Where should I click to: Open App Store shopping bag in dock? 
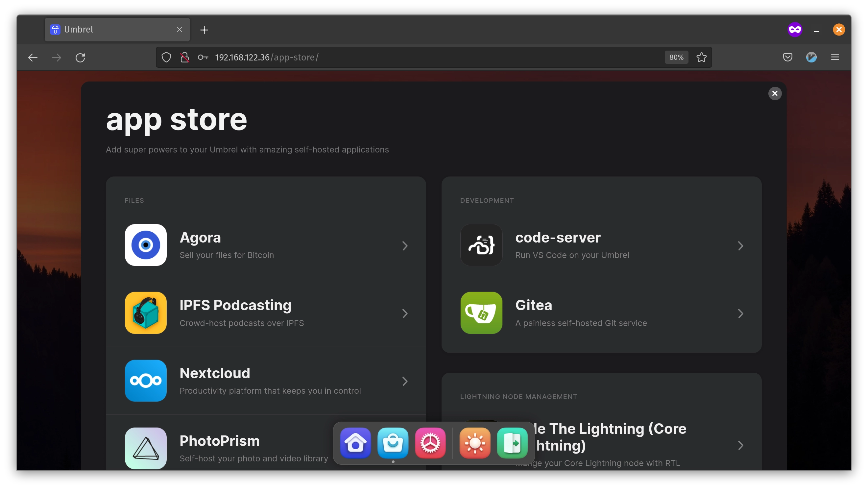(x=393, y=443)
